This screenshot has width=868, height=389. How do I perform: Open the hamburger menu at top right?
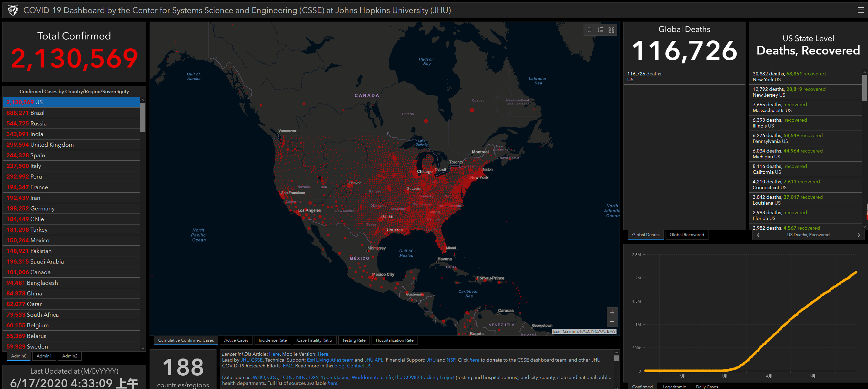pyautogui.click(x=860, y=10)
